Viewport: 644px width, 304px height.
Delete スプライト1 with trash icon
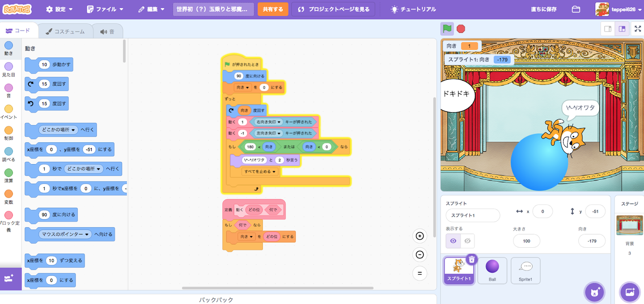(471, 260)
